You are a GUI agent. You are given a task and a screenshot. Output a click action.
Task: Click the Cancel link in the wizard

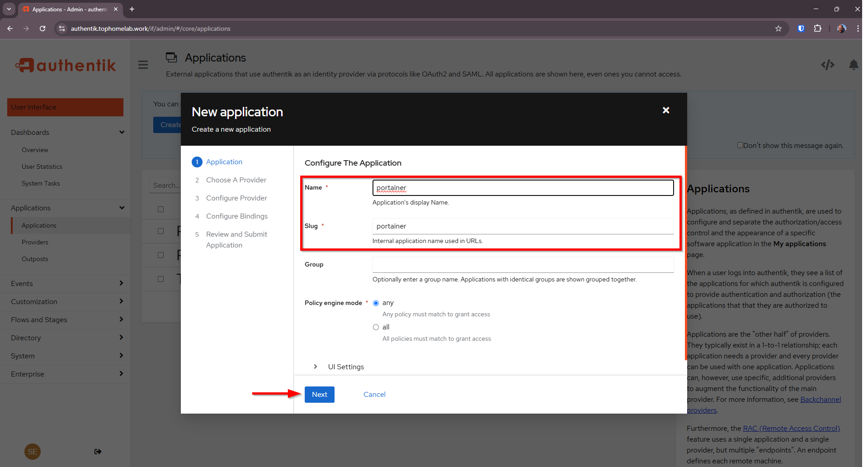tap(374, 395)
